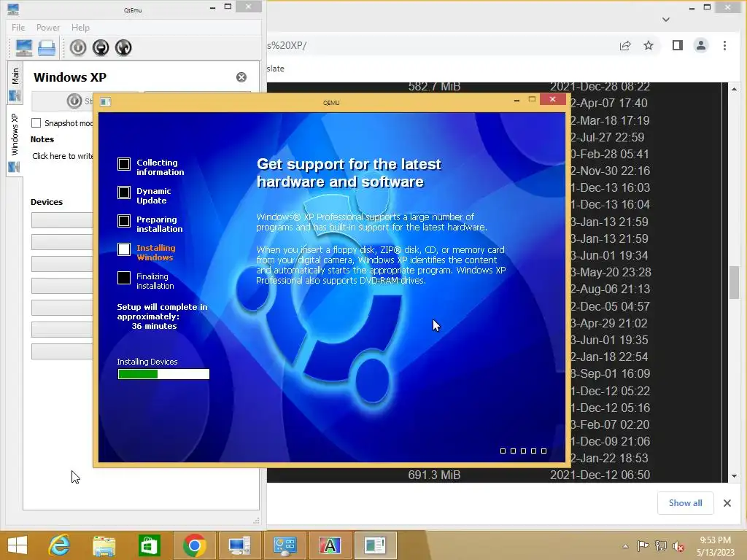The width and height of the screenshot is (747, 560).
Task: Click the blue printer-like toolbar icon in QtEmu
Action: 47,47
